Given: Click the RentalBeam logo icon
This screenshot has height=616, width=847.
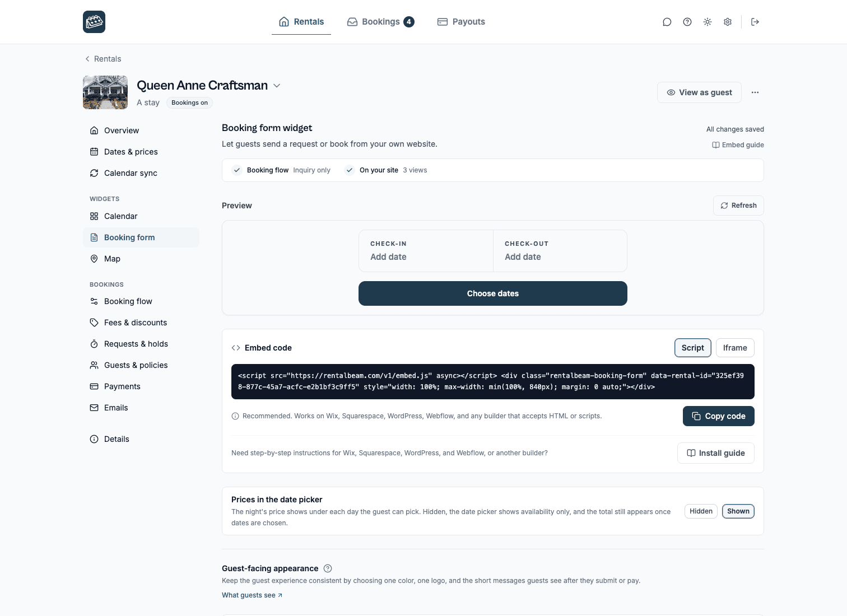Looking at the screenshot, I should click(94, 22).
